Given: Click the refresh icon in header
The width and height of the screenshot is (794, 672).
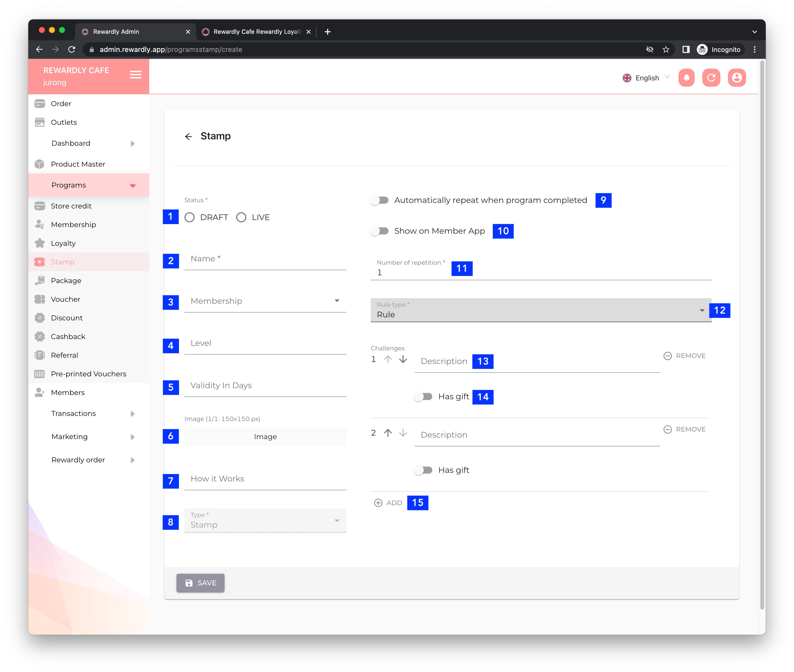Looking at the screenshot, I should pos(711,78).
